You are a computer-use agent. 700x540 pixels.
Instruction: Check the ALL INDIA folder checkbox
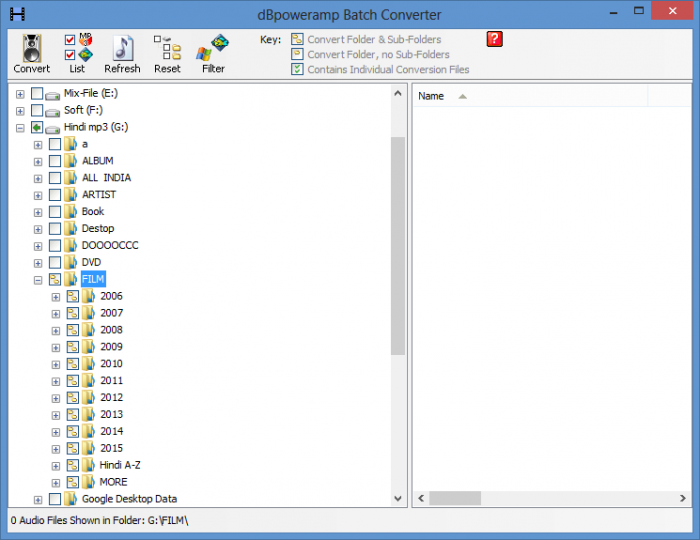coord(55,178)
